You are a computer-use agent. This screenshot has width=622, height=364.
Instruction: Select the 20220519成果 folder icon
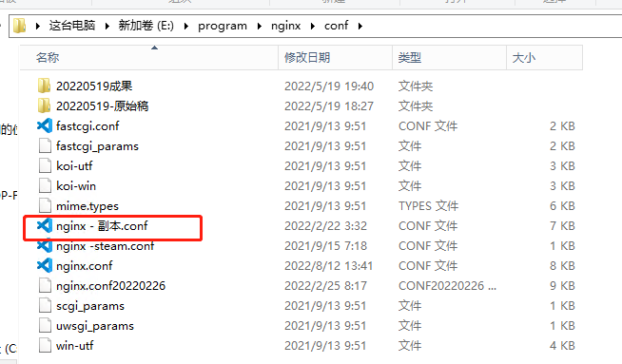tap(44, 86)
